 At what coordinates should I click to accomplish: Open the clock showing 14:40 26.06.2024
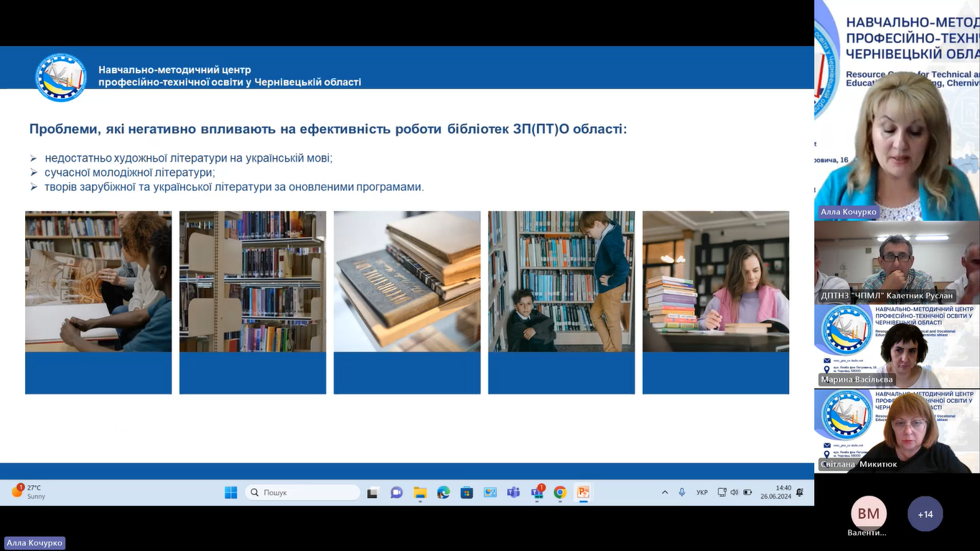click(783, 492)
